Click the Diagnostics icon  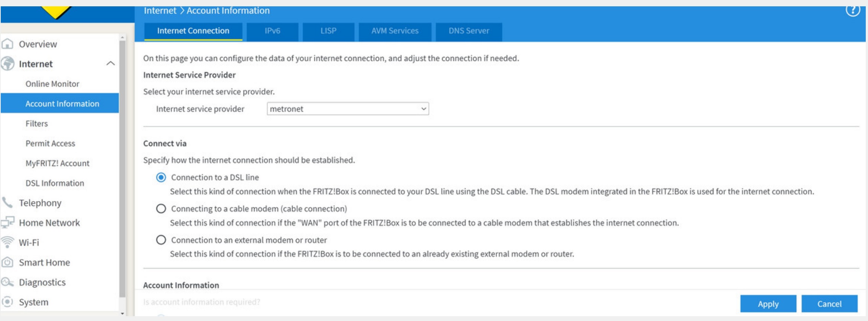7,282
